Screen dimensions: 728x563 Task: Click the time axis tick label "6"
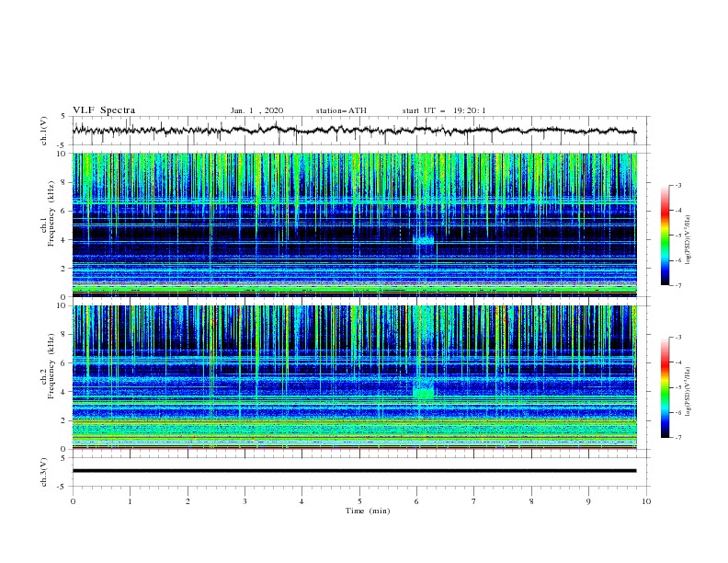coord(416,501)
